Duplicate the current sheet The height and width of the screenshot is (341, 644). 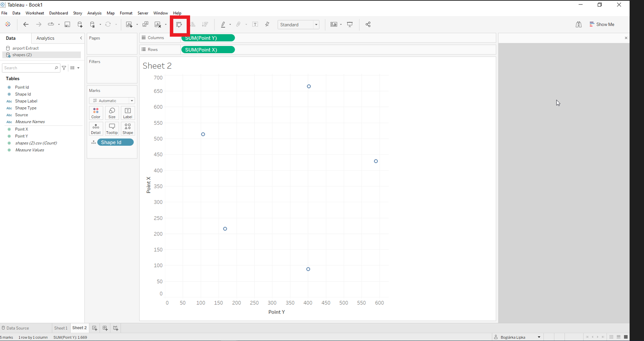click(x=145, y=24)
